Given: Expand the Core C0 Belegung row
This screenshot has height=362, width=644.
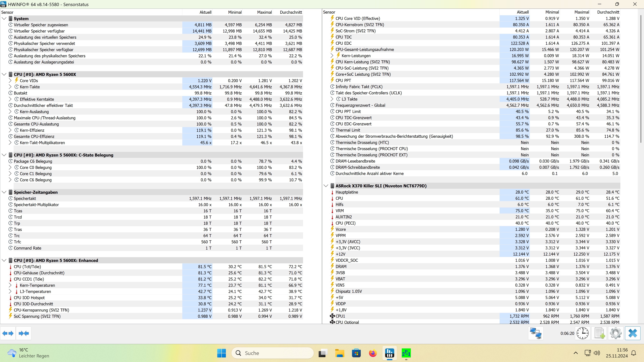Looking at the screenshot, I should 10,167.
